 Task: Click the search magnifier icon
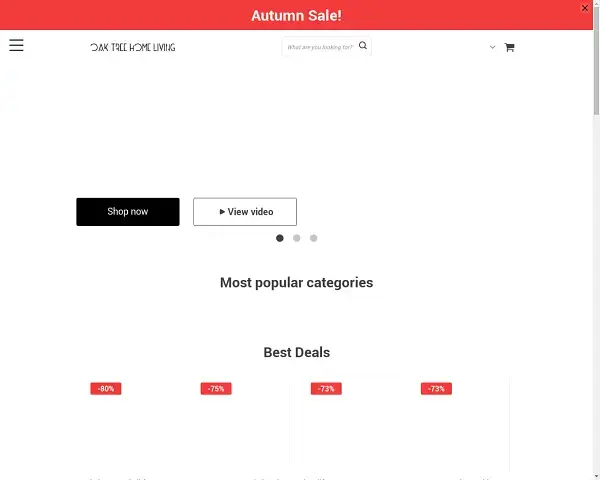click(363, 46)
